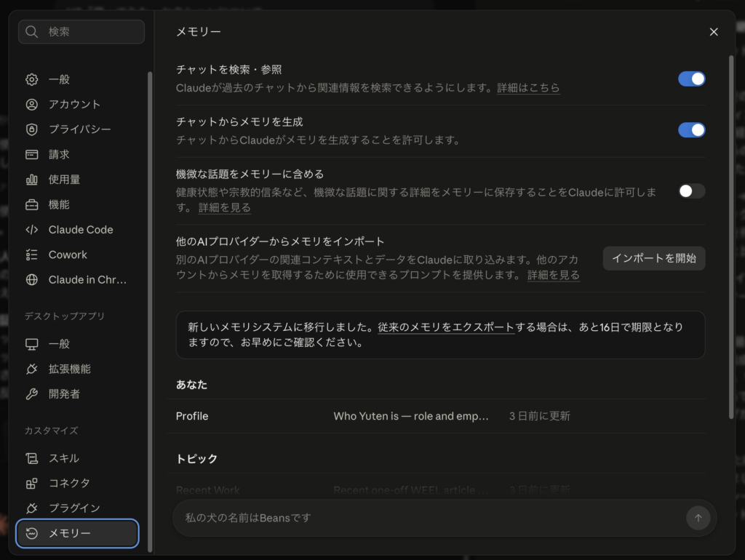Image resolution: width=745 pixels, height=560 pixels.
Task: Open 機能 settings section
Action: tap(77, 204)
